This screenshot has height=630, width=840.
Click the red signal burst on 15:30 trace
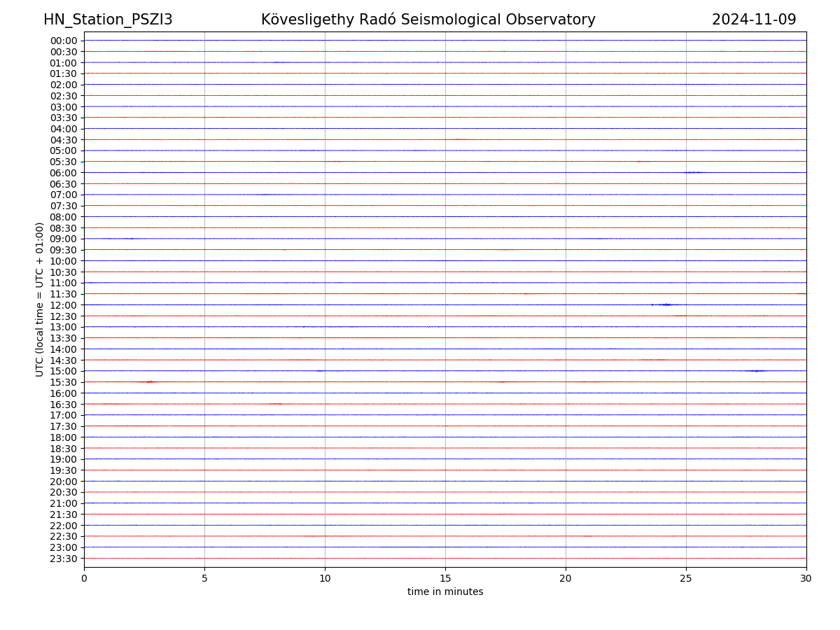point(148,381)
